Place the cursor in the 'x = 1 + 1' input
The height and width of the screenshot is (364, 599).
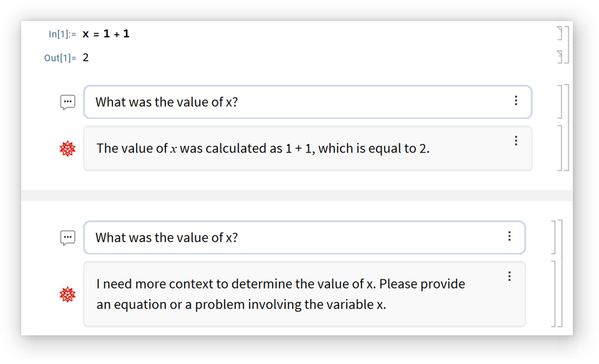pos(106,34)
